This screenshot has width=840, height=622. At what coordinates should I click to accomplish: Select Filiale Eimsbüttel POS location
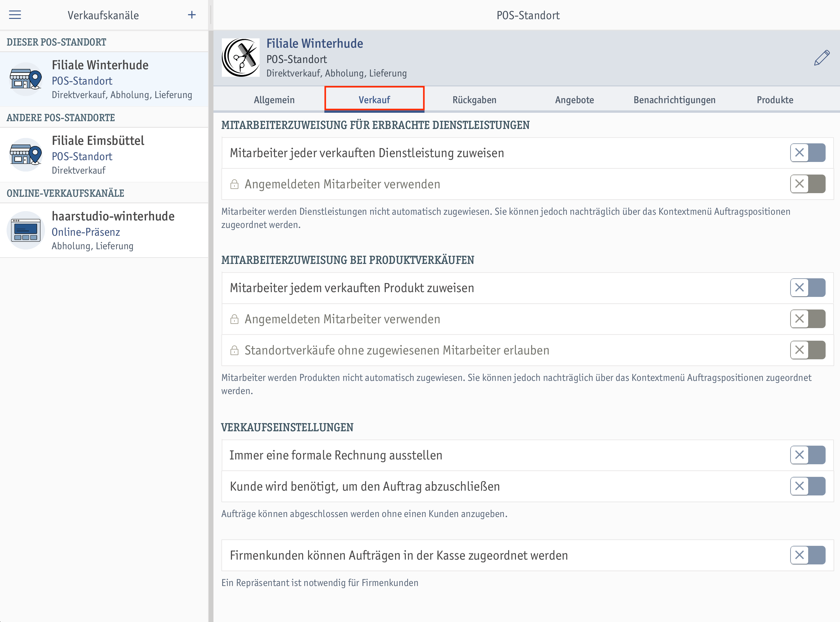[x=104, y=155]
